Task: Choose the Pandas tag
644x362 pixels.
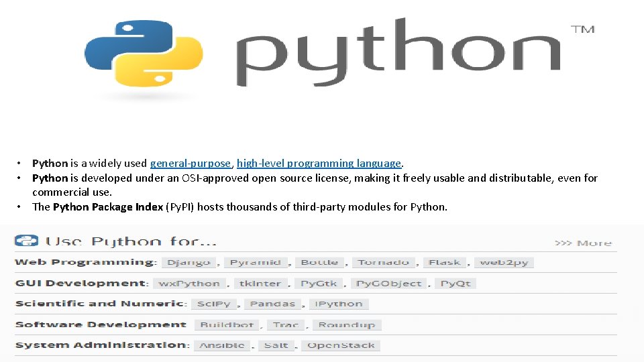Action: [273, 304]
